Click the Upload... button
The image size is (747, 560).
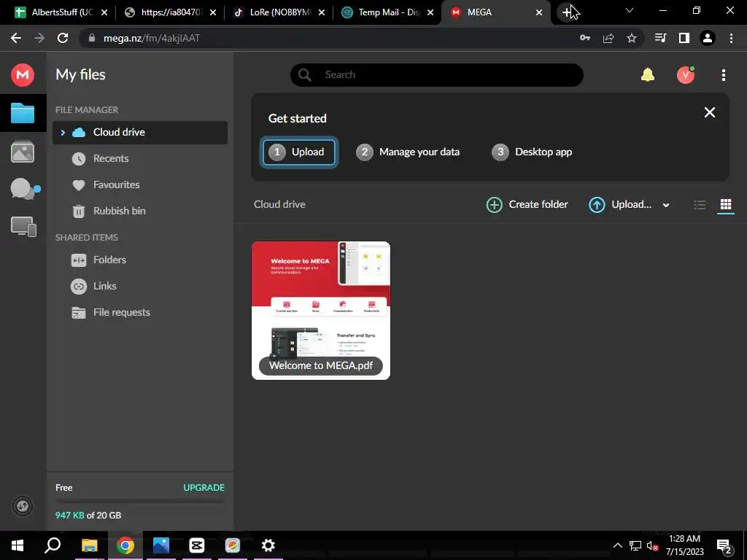coord(620,205)
